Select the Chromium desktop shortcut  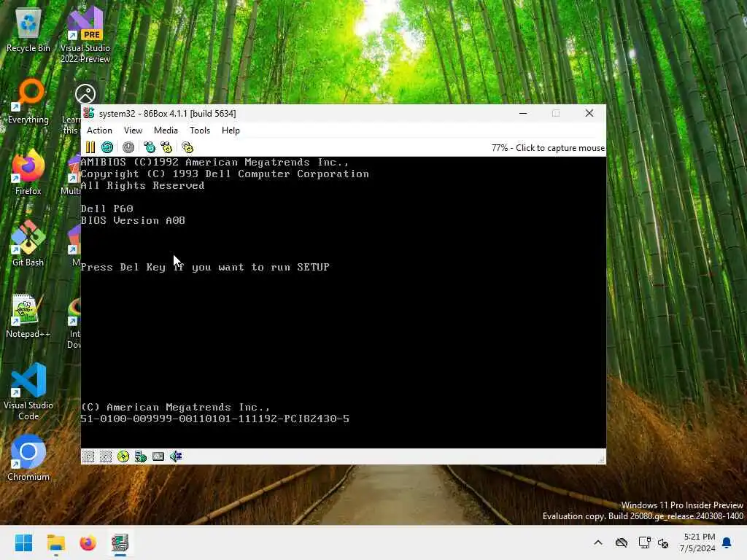click(x=28, y=458)
